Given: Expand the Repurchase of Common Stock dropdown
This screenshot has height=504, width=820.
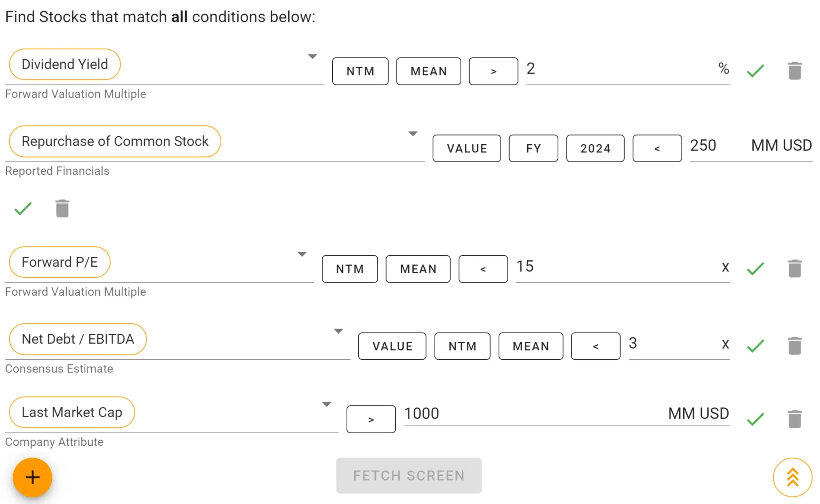Looking at the screenshot, I should pos(413,134).
